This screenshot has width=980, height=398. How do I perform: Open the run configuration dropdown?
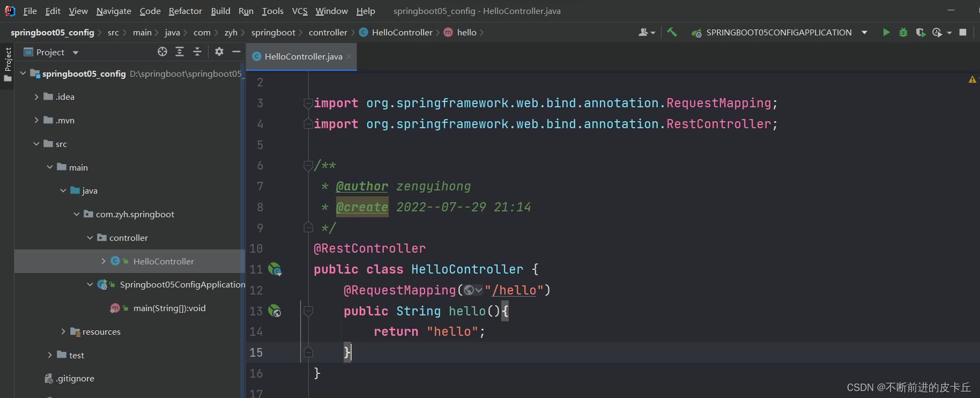pos(864,33)
